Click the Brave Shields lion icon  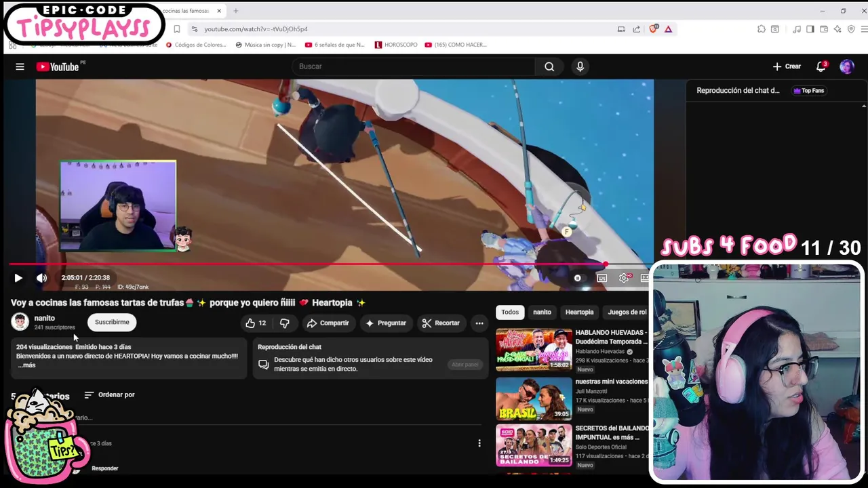653,29
